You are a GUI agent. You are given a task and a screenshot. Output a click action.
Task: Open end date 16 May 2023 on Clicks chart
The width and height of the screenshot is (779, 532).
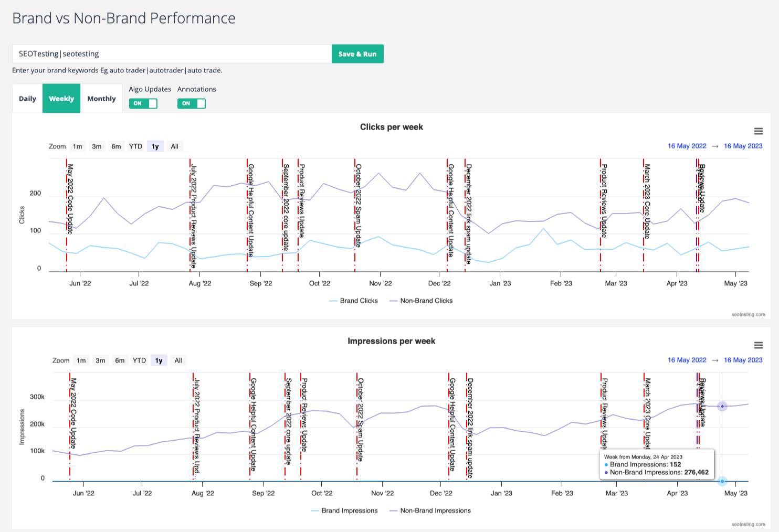pos(743,146)
